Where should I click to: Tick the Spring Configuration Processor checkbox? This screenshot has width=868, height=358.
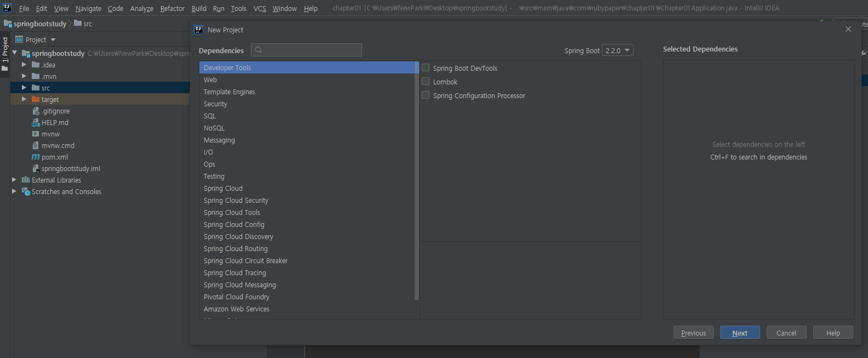426,95
